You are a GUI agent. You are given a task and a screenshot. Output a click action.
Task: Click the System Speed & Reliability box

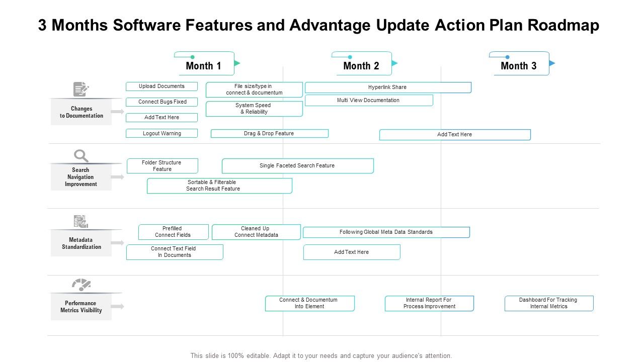(254, 109)
